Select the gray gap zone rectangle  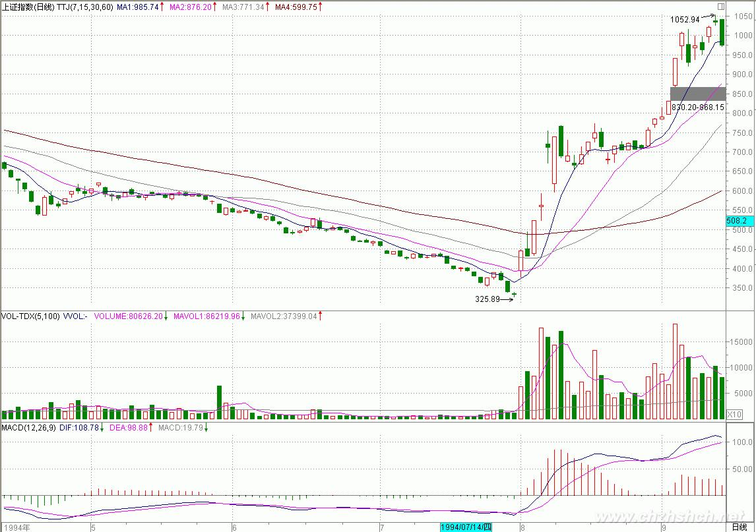coord(698,94)
